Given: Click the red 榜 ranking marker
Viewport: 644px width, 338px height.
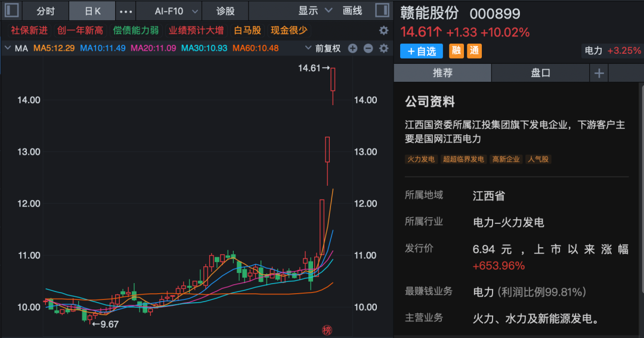Looking at the screenshot, I should (x=327, y=330).
